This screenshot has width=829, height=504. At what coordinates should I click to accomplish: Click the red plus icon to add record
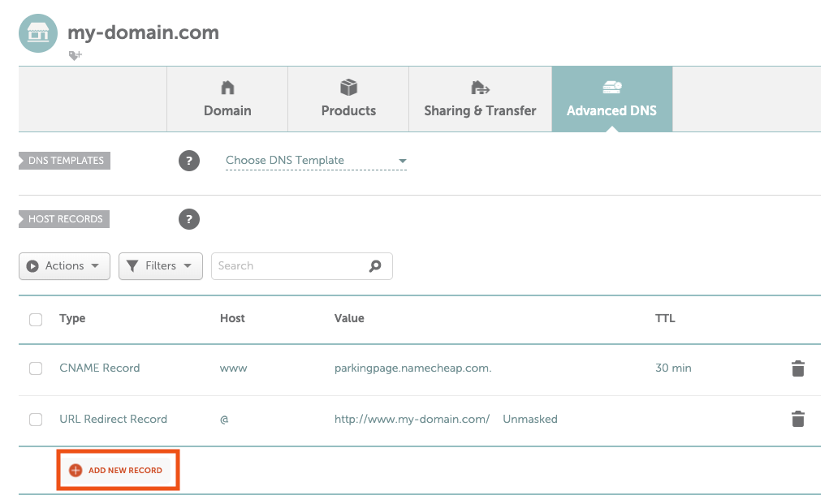click(76, 470)
